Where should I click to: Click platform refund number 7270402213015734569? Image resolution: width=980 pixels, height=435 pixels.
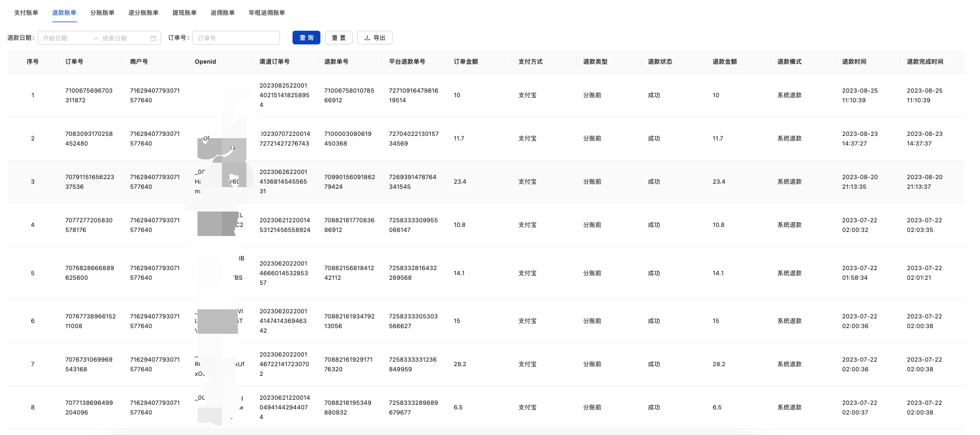414,138
